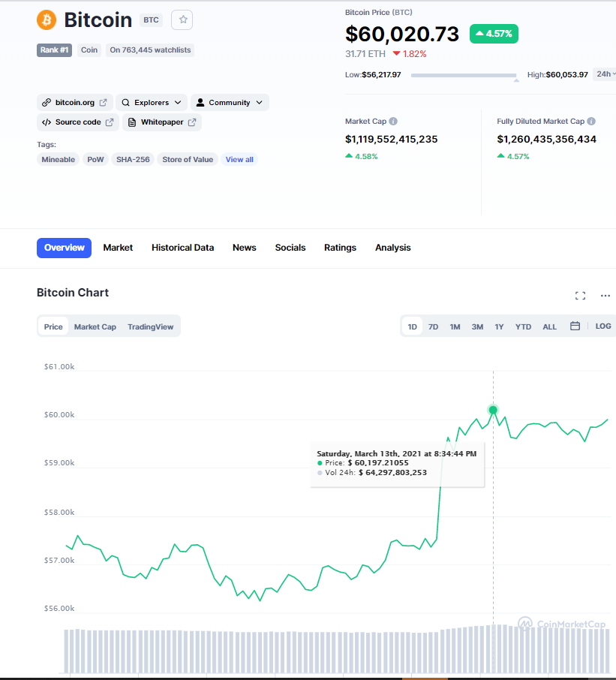This screenshot has height=680, width=616.
Task: Click View all tags link
Action: 239,160
